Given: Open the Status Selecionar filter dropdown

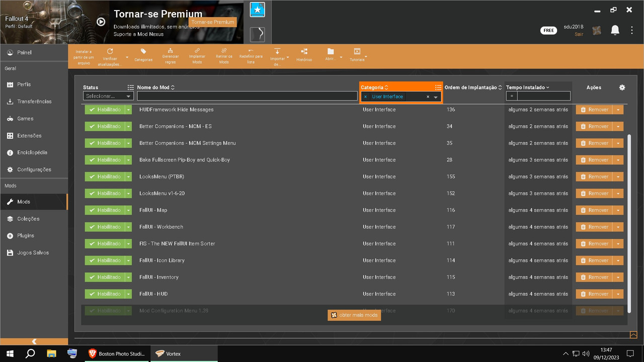Looking at the screenshot, I should click(x=108, y=96).
